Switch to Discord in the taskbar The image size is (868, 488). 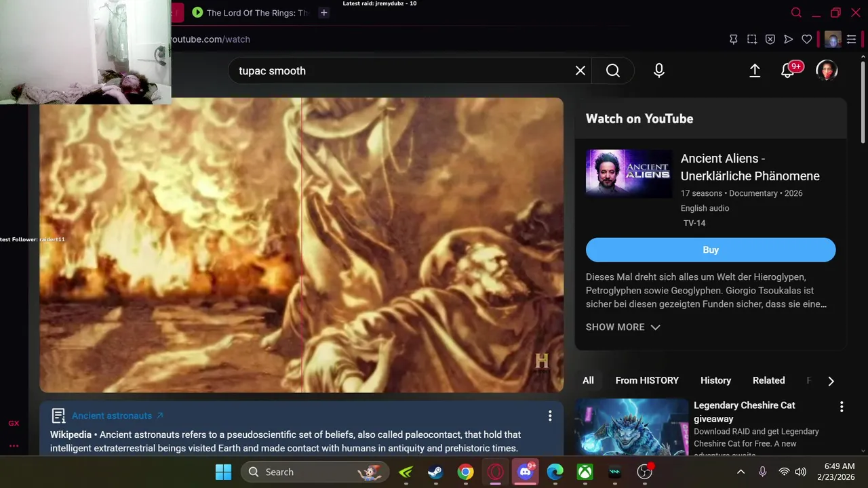point(526,472)
